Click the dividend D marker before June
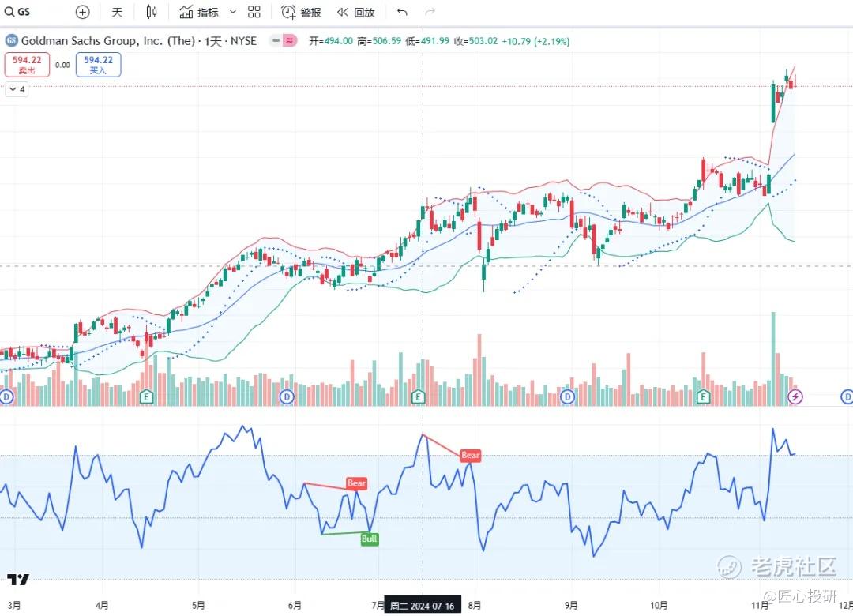 click(287, 397)
